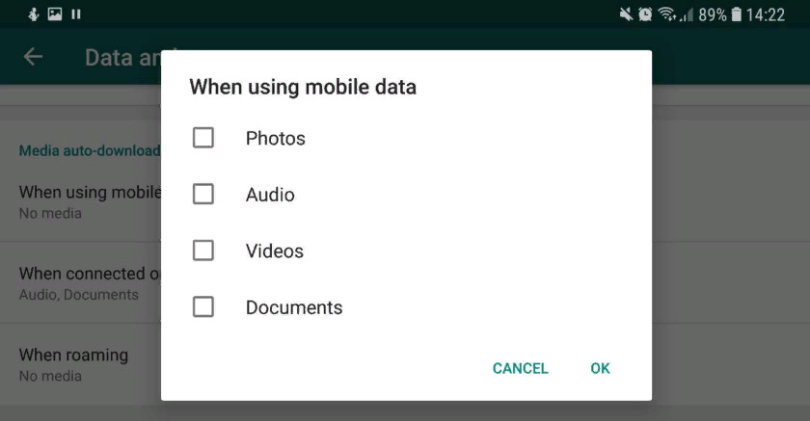The height and width of the screenshot is (421, 810).
Task: Tap the mobile network signal bars icon
Action: point(686,15)
